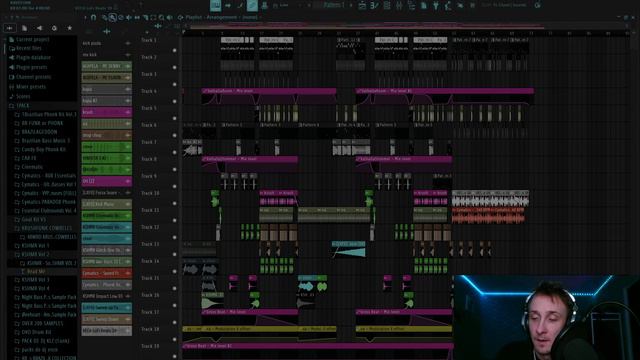This screenshot has width=640, height=360.
Task: Select the orange audio clip on Track 11
Action: pyautogui.click(x=488, y=215)
